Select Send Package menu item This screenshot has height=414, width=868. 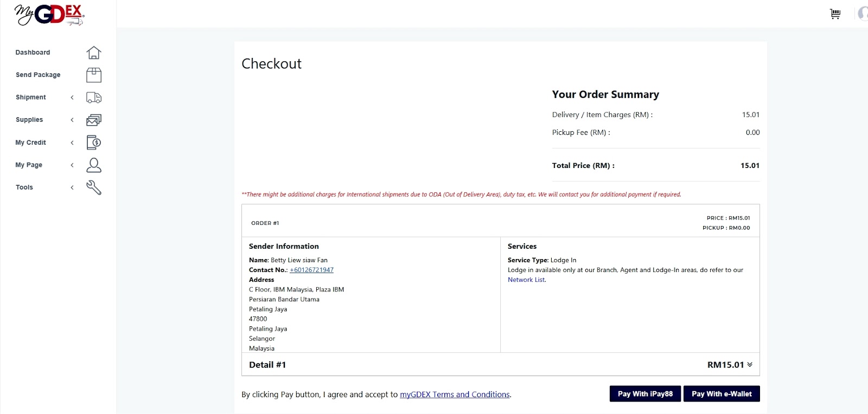click(x=38, y=75)
